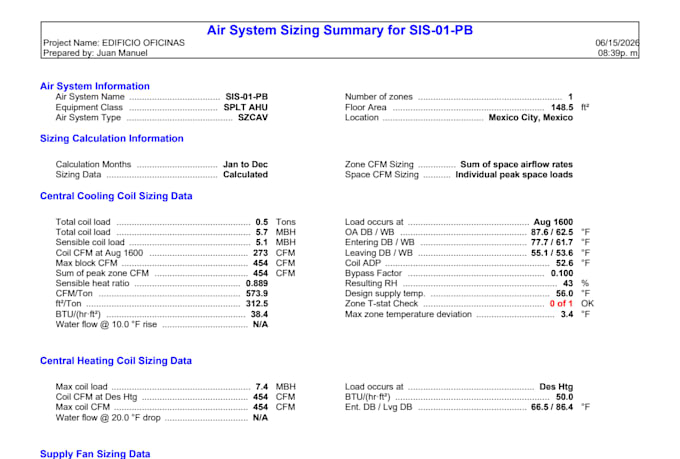Select Sensible heat ratio value 0.889
Screen dimensions: 680x459
pyautogui.click(x=257, y=283)
